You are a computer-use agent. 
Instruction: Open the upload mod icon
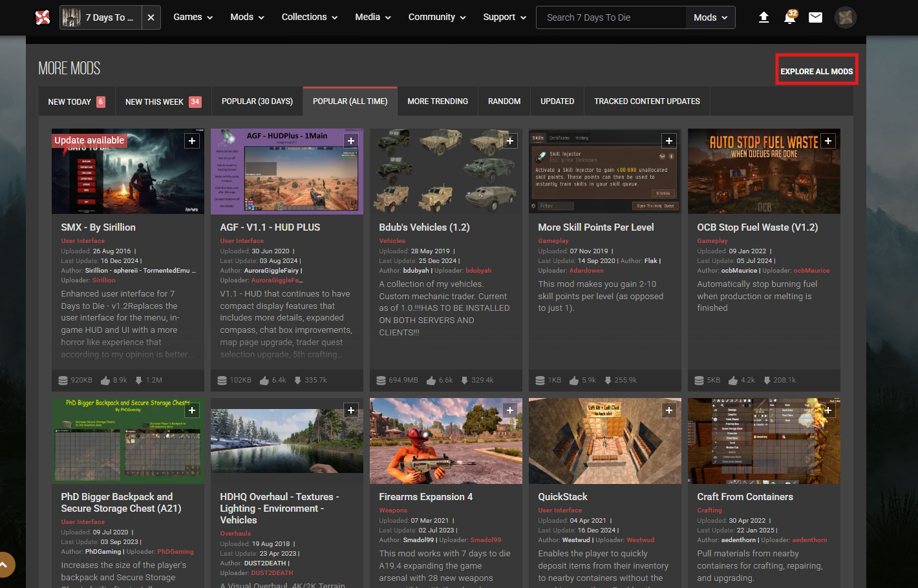coord(763,17)
